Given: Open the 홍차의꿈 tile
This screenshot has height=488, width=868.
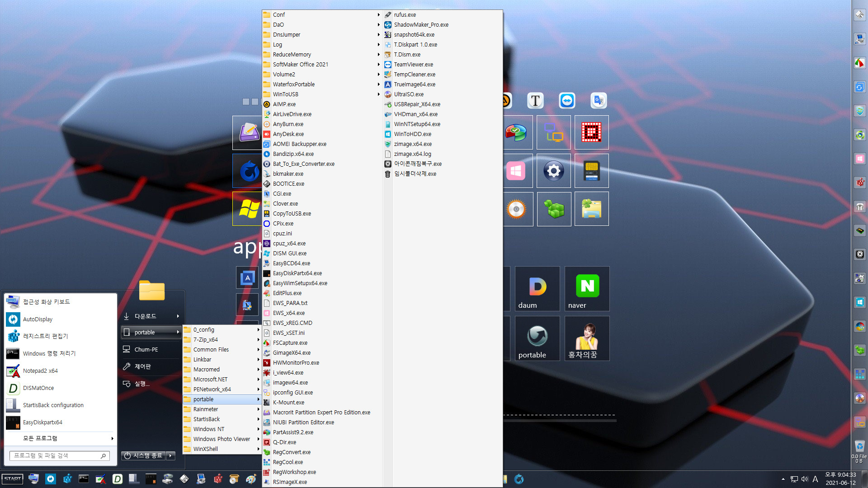Looking at the screenshot, I should (587, 338).
